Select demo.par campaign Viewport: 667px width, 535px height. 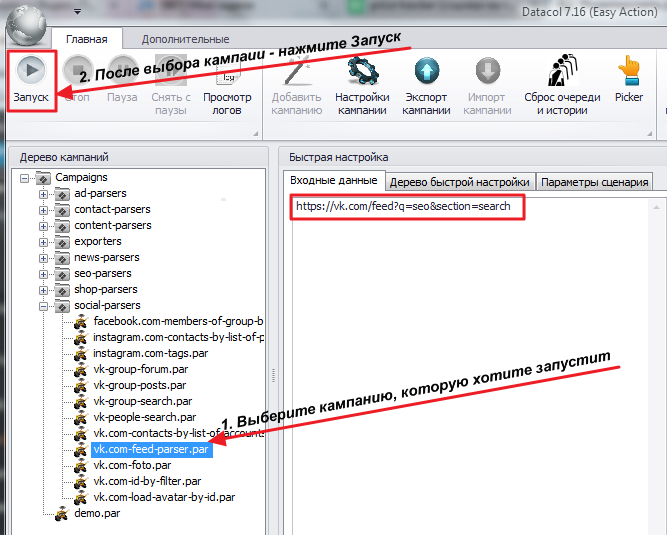(97, 513)
